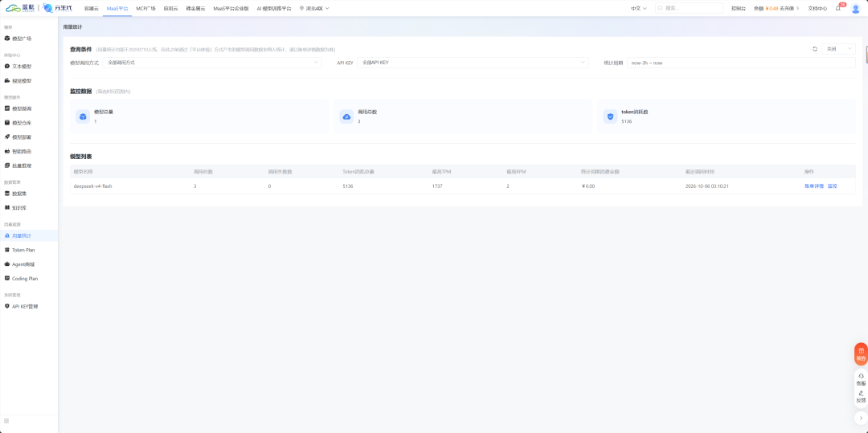Click the 文本模型 chat bubble icon
The width and height of the screenshot is (868, 433).
coord(6,66)
